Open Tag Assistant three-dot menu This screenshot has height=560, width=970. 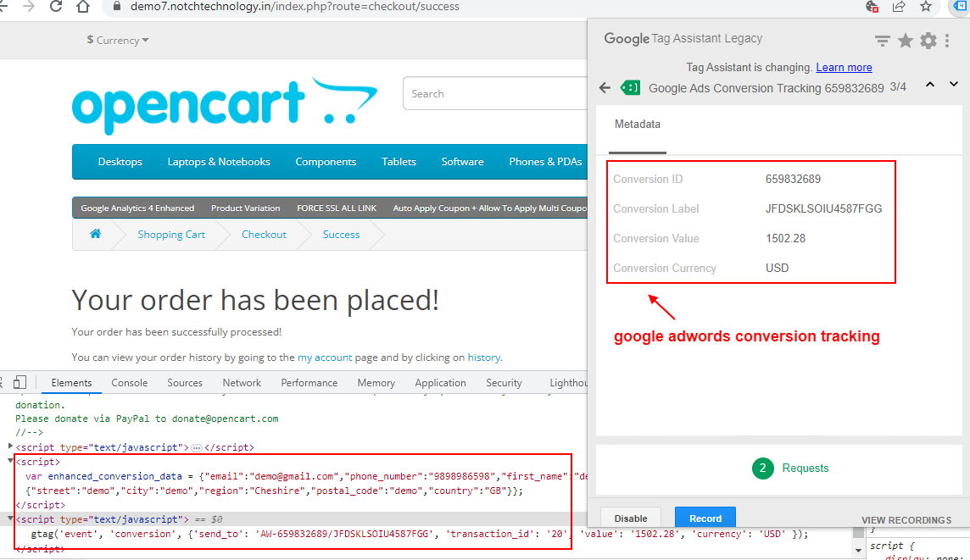tap(947, 41)
